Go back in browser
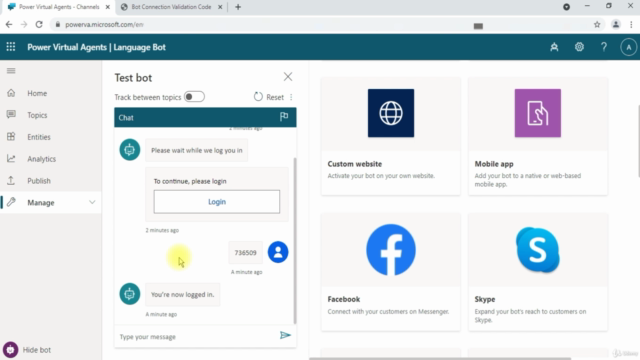Viewport: 640px width, 360px height. click(9, 24)
